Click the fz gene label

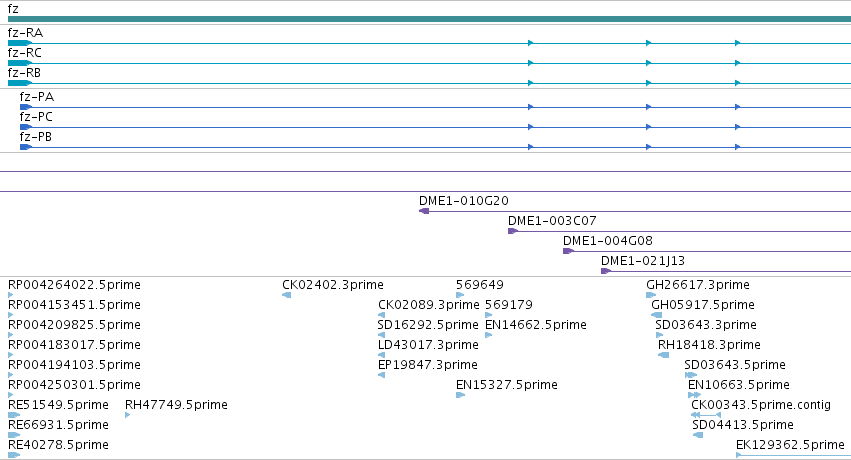click(13, 9)
